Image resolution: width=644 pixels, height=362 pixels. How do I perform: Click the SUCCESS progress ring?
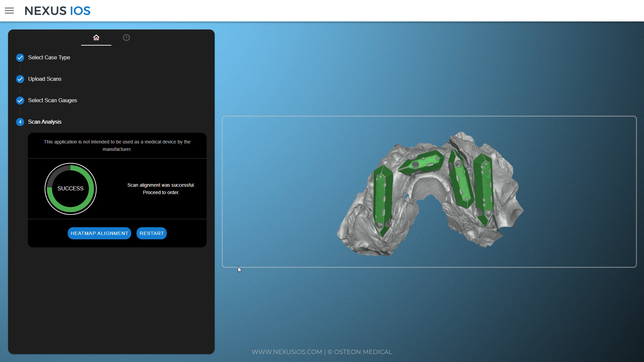(x=70, y=188)
